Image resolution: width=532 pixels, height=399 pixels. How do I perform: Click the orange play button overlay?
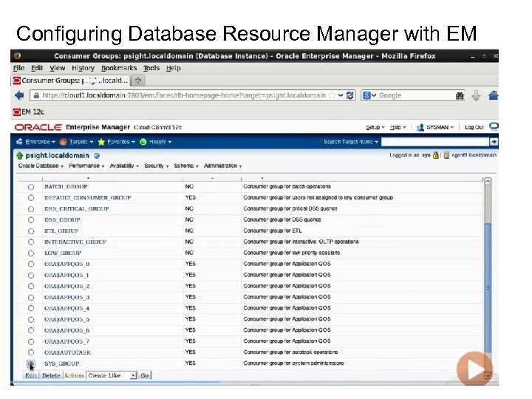tap(474, 369)
